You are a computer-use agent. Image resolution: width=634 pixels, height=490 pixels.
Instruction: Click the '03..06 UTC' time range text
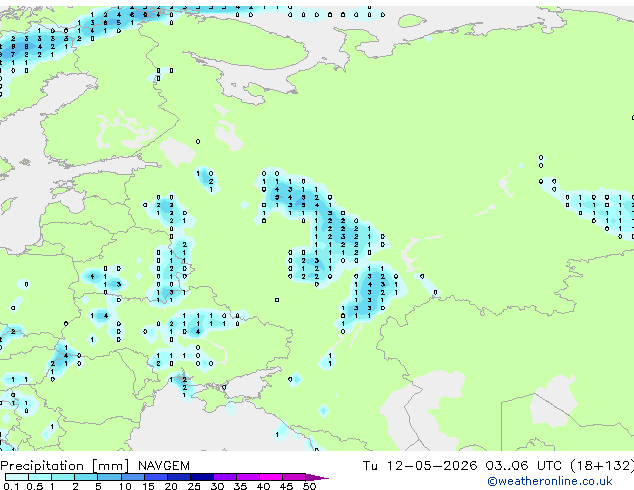524,466
